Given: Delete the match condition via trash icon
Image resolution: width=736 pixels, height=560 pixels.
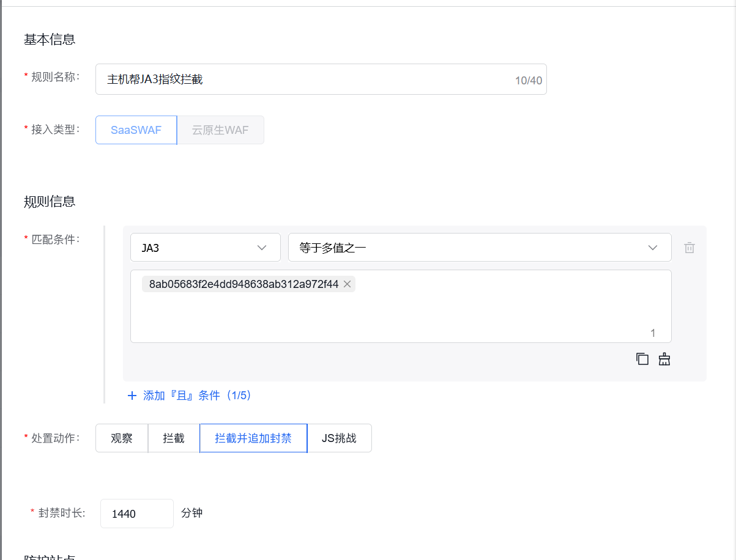Looking at the screenshot, I should [689, 247].
